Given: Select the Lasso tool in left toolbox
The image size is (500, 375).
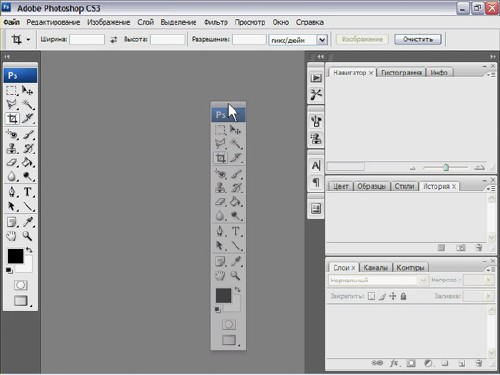Looking at the screenshot, I should tap(12, 104).
